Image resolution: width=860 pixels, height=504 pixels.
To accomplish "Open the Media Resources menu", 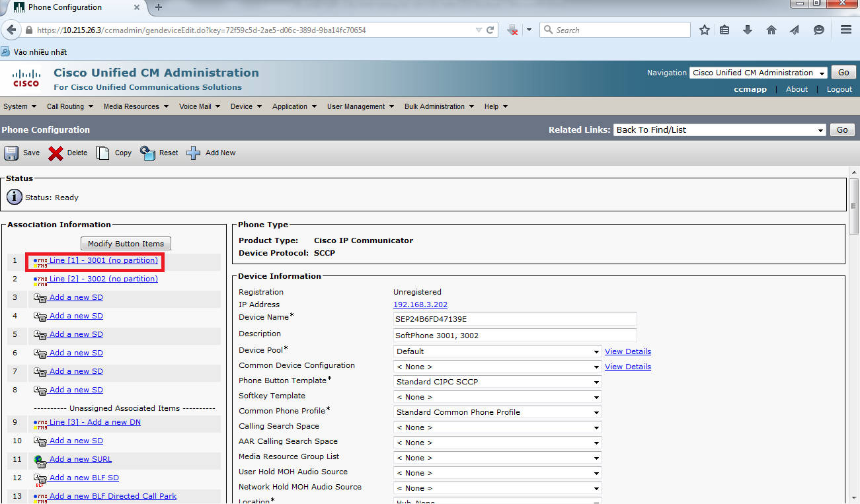I will [x=136, y=106].
